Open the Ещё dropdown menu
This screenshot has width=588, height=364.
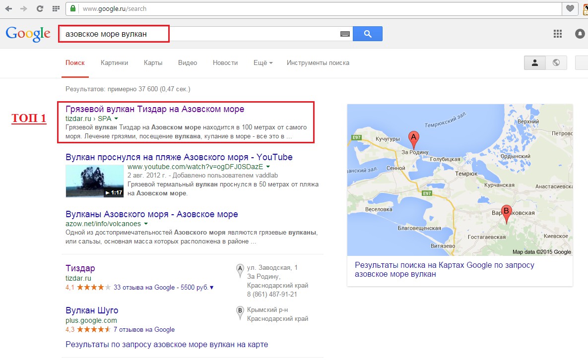click(x=263, y=62)
